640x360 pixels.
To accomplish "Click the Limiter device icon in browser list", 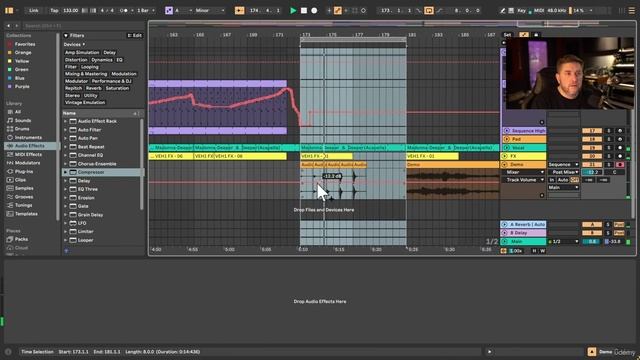I will tap(73, 231).
